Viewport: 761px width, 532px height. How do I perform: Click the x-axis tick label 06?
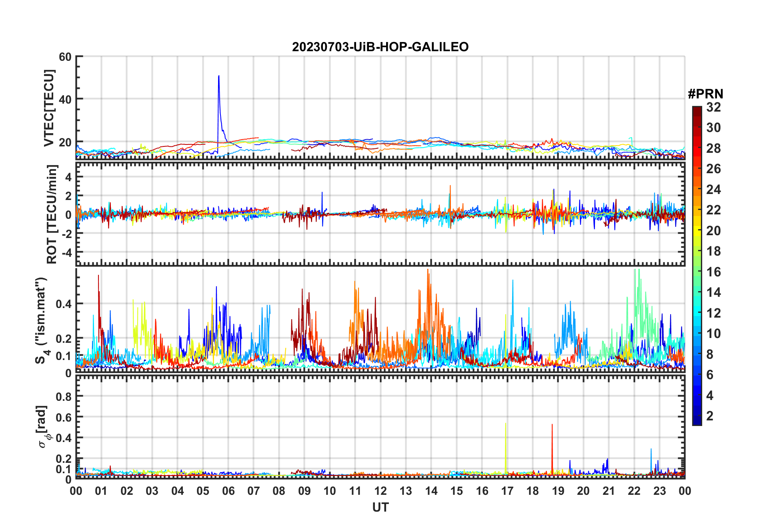tap(228, 491)
